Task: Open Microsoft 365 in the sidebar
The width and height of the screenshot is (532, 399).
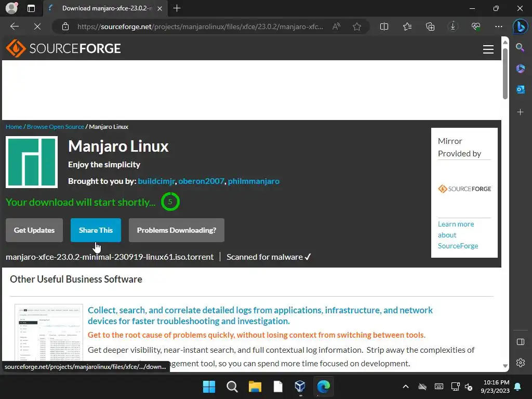Action: click(520, 69)
